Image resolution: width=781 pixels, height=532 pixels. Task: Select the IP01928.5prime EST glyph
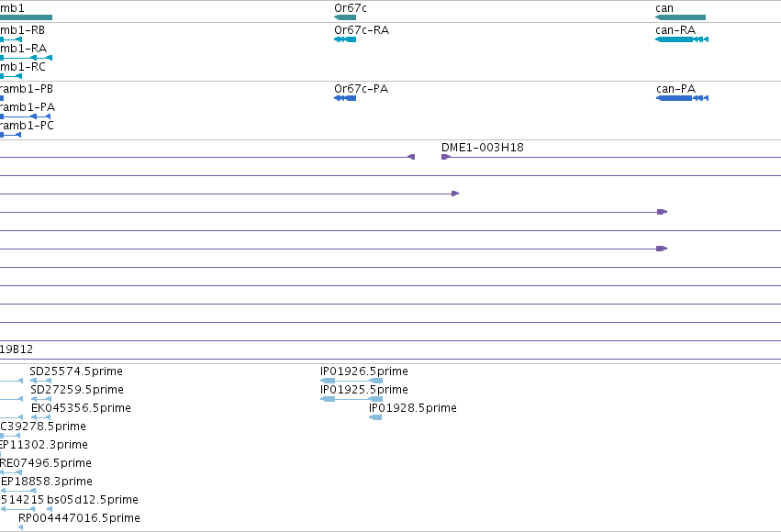point(375,417)
